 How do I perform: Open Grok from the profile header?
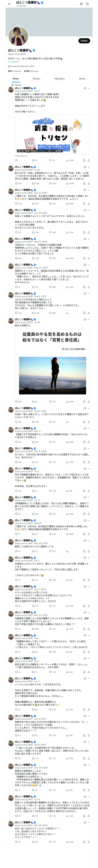(x=81, y=4)
